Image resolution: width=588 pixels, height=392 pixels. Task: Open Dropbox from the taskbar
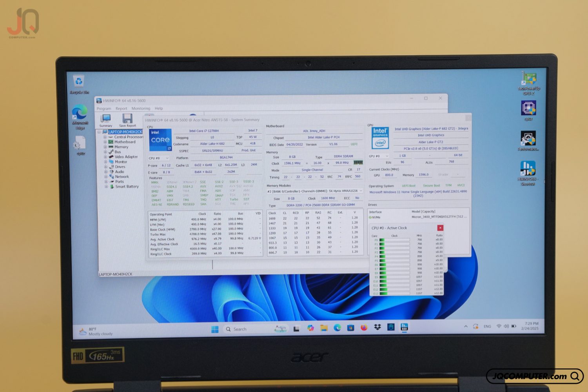point(377,327)
